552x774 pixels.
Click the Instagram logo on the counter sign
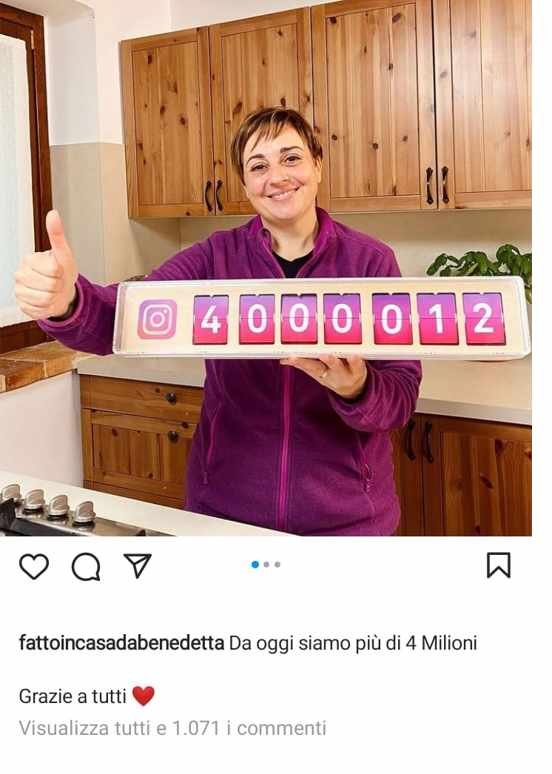click(x=157, y=319)
